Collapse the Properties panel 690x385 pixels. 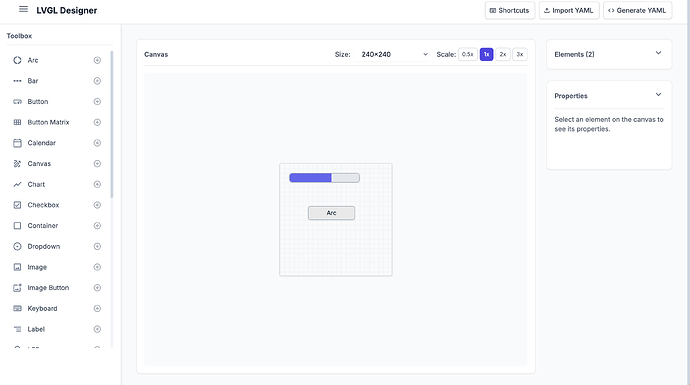(x=658, y=95)
